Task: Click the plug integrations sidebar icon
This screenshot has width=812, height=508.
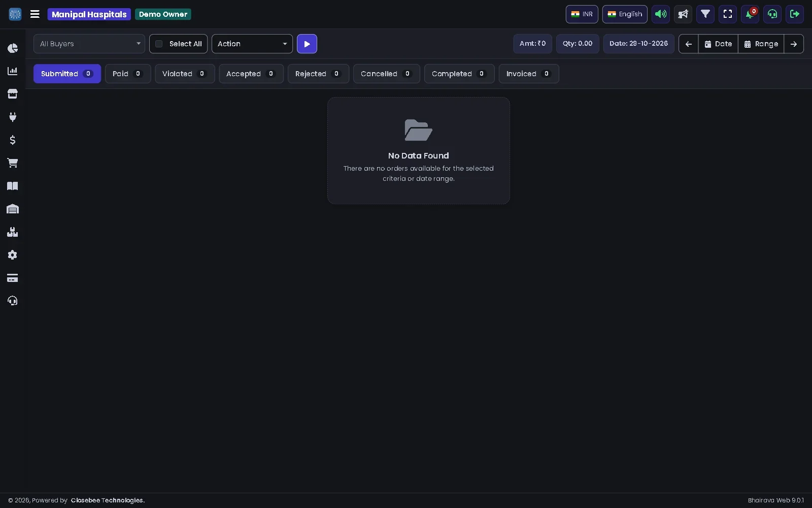Action: (13, 117)
